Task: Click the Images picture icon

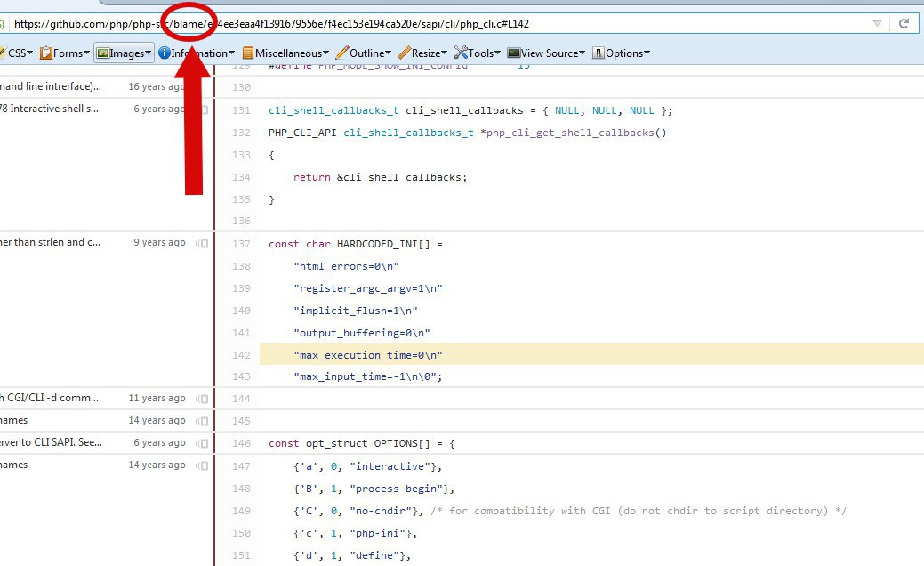Action: coord(102,53)
